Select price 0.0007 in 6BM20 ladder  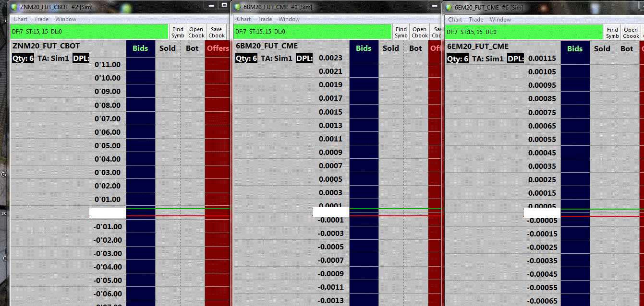[331, 166]
